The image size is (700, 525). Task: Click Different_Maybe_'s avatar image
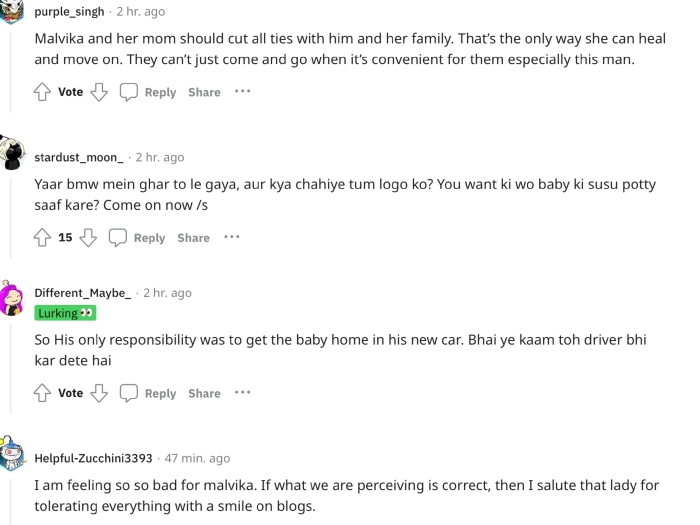[x=12, y=298]
